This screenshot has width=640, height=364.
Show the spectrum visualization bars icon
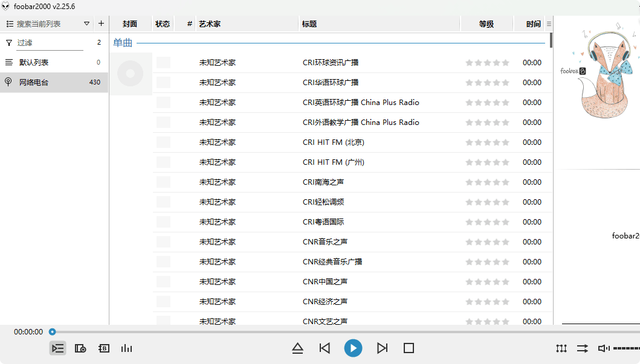[x=126, y=348]
